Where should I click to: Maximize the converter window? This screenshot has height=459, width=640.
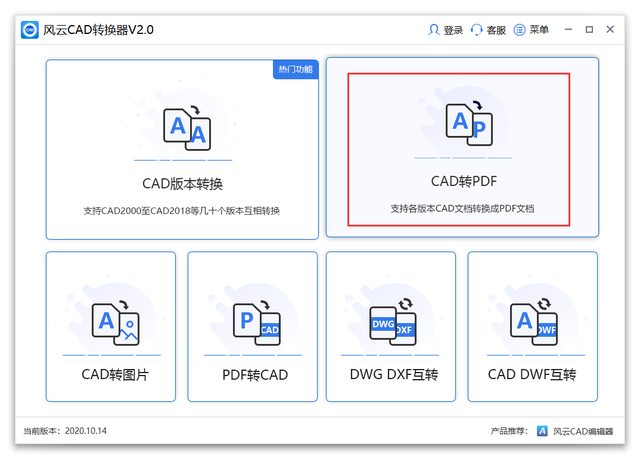589,29
